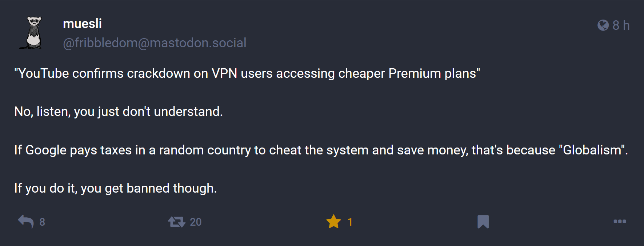Viewport: 644px width, 246px height.
Task: Click the globe public visibility icon
Action: click(x=603, y=25)
